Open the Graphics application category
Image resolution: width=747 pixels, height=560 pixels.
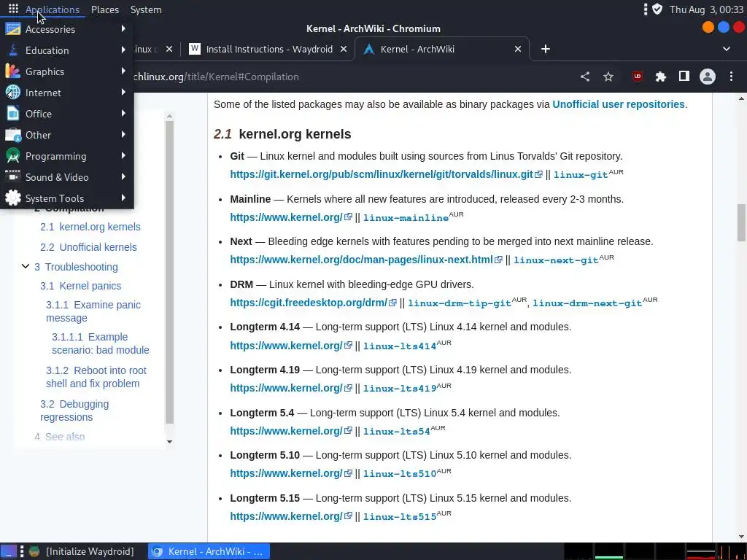tap(66, 71)
